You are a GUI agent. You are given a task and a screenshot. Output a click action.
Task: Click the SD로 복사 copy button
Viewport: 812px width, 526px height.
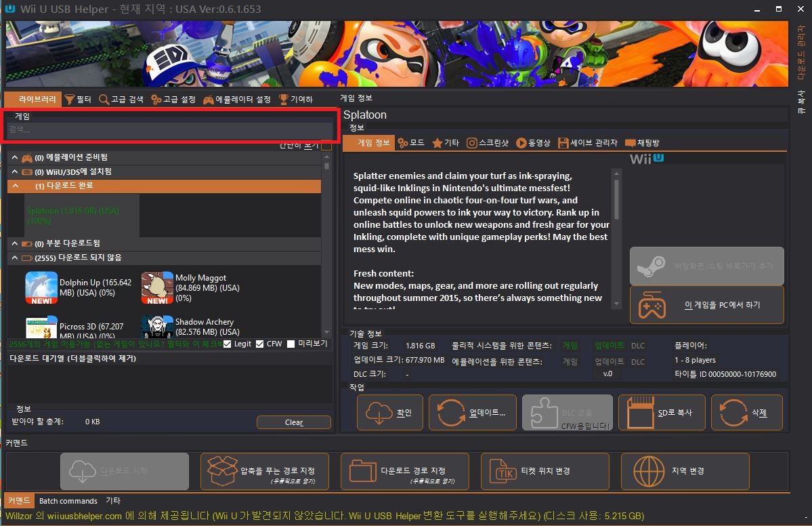[662, 413]
